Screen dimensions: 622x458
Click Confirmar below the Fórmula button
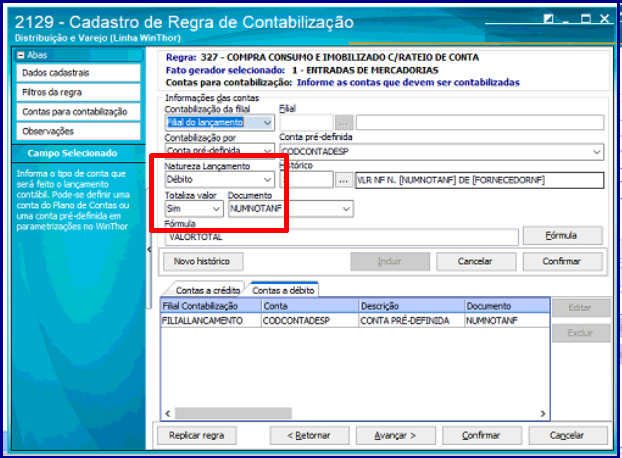tap(562, 261)
